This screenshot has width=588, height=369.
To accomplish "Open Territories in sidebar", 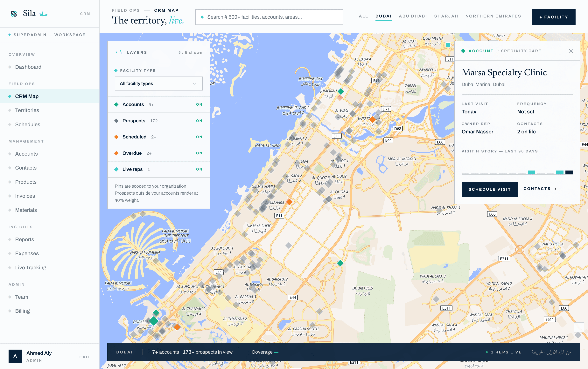I will [50, 110].
